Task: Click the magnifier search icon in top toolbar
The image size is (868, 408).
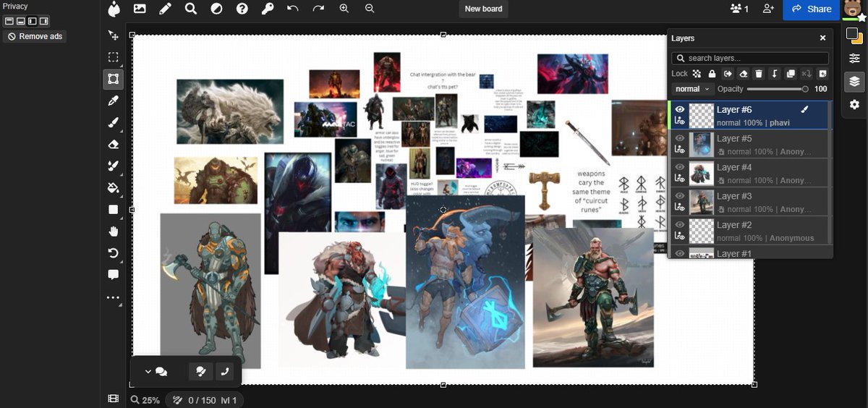Action: pyautogui.click(x=190, y=9)
